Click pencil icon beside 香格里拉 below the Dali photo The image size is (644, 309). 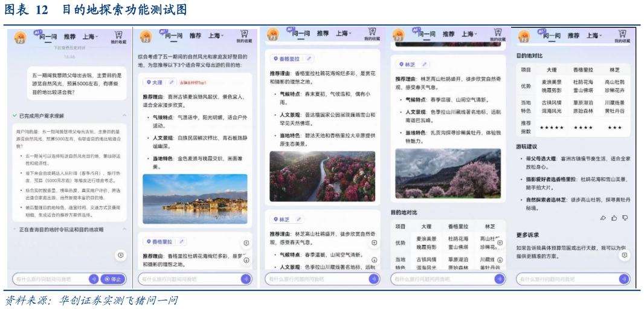tap(181, 241)
